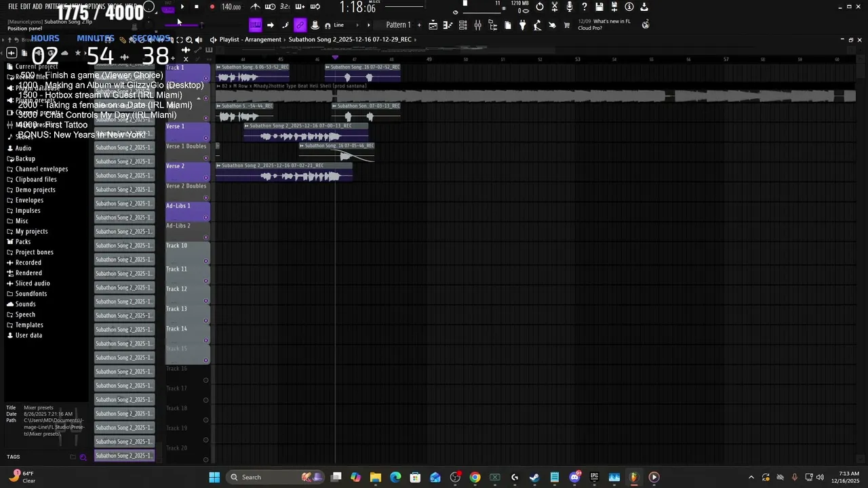Screen dimensions: 868x488
Task: Click the audio editor scissors icon
Action: coord(555,7)
